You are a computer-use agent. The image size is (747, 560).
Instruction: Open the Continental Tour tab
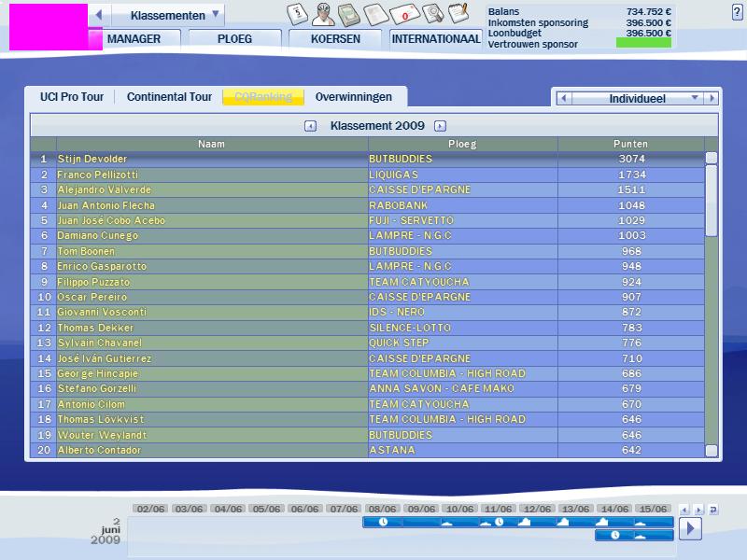click(169, 97)
